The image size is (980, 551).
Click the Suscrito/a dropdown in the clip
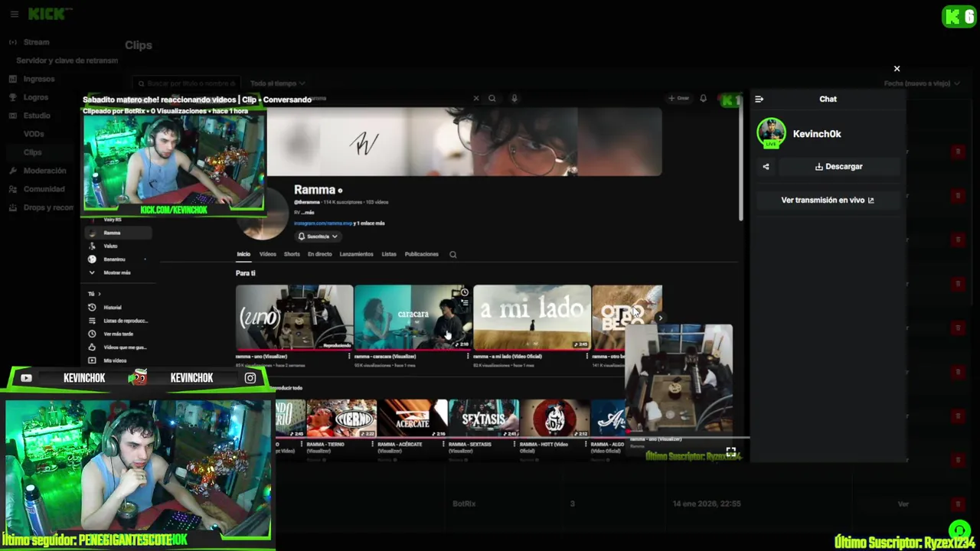[318, 236]
